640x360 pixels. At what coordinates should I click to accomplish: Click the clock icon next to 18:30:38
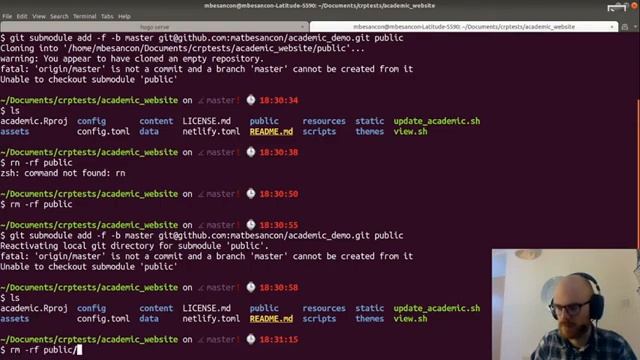tap(251, 152)
